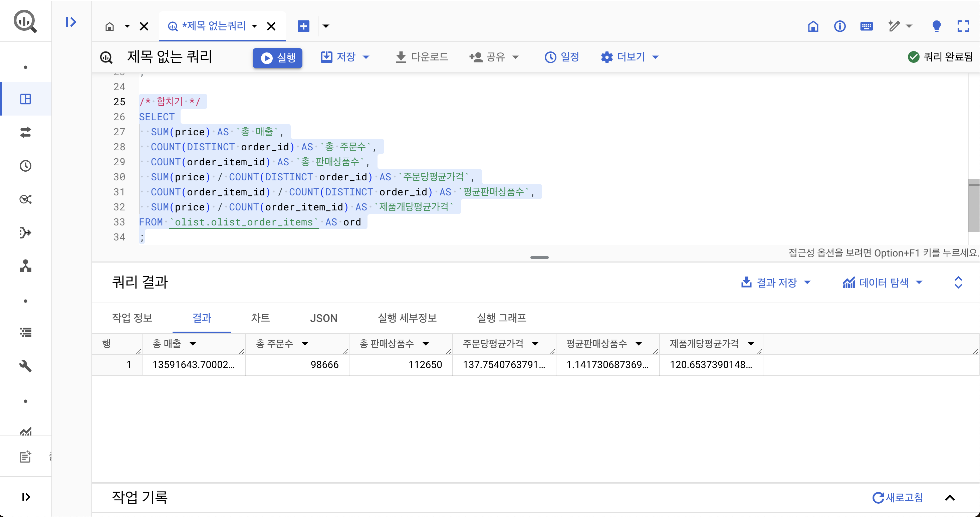Screen dimensions: 980x517
Task: Open the data transfers sidebar icon
Action: [x=25, y=133]
